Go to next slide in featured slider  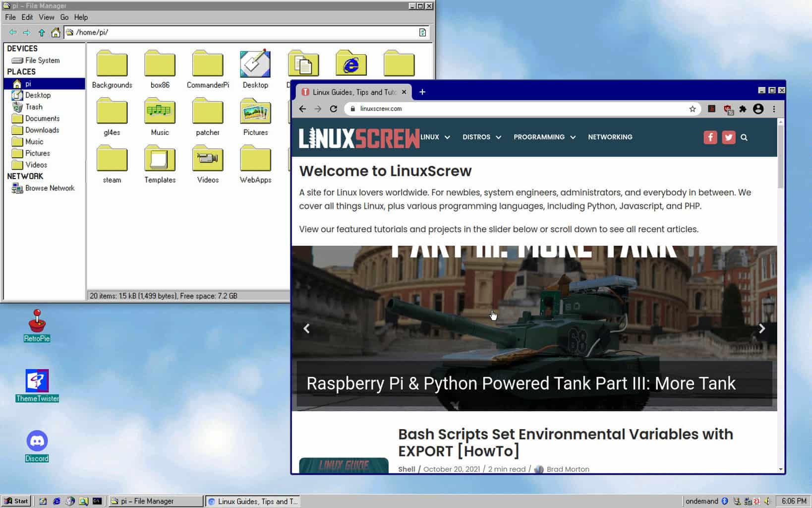pyautogui.click(x=762, y=328)
